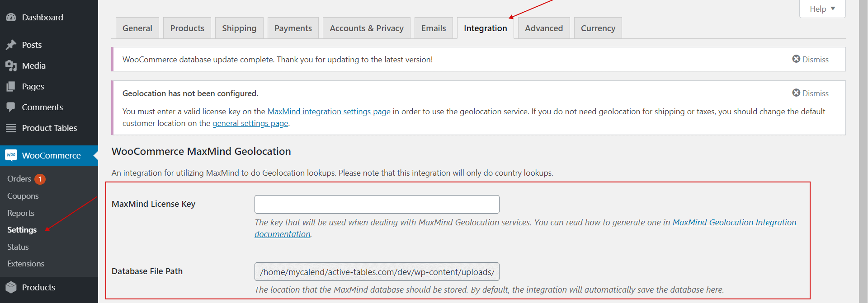Open the Emails settings tab
The image size is (868, 303).
(434, 28)
